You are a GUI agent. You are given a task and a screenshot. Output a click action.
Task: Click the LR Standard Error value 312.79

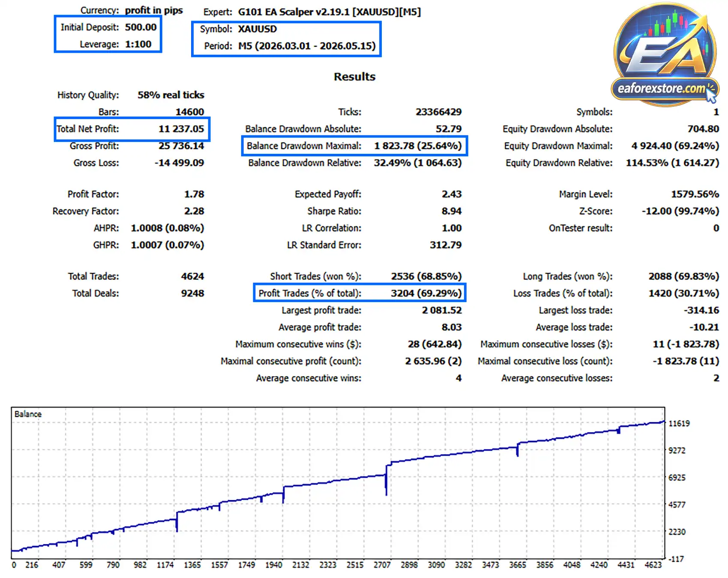pos(446,245)
